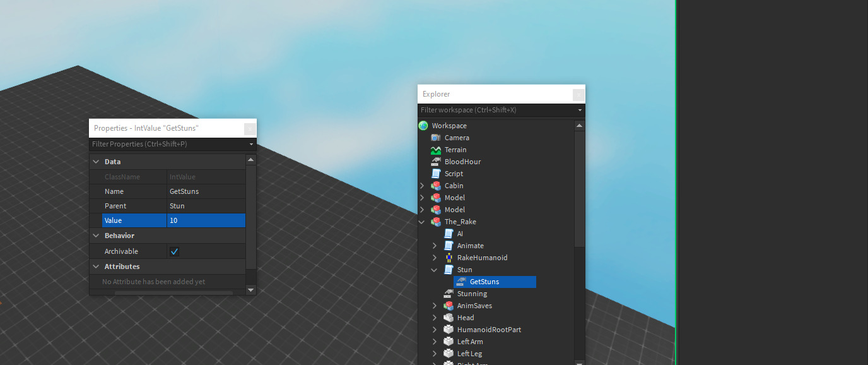Click the BloodHour value icon

436,162
